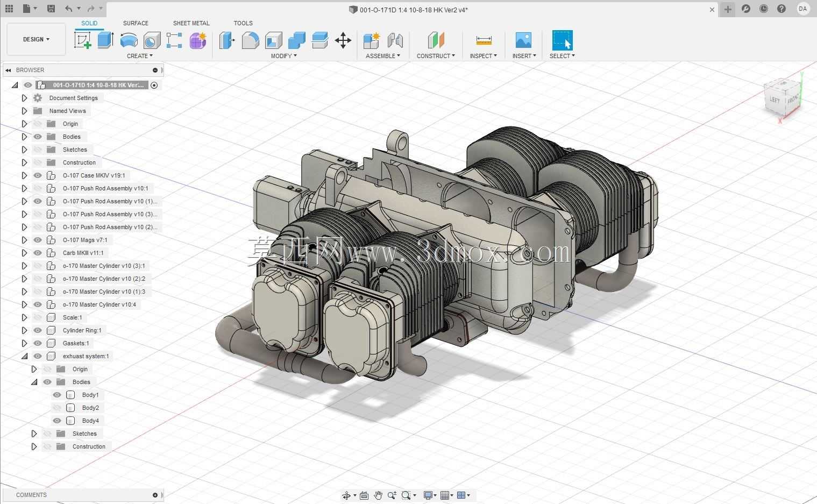
Task: Select the Pan hand tool
Action: coord(378,495)
